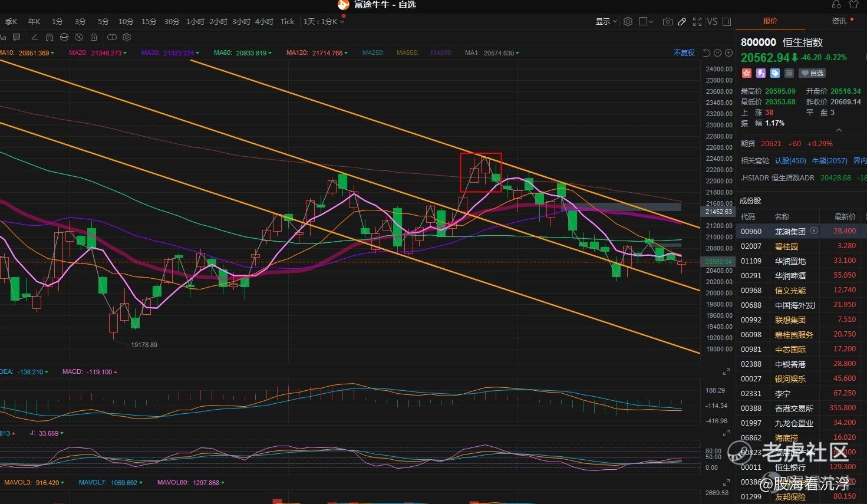Screen dimensions: 867x504
Task: Open the skin theme shirt icon
Action: 854,5
